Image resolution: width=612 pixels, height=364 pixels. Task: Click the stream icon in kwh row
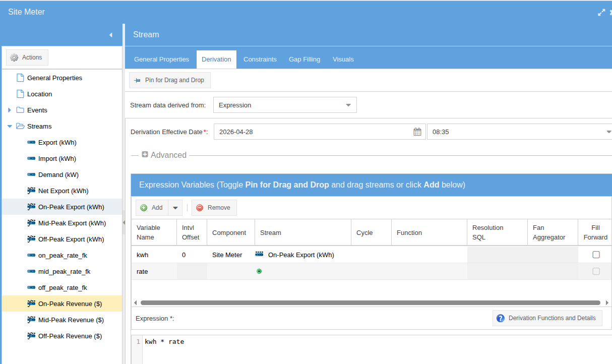(x=260, y=255)
